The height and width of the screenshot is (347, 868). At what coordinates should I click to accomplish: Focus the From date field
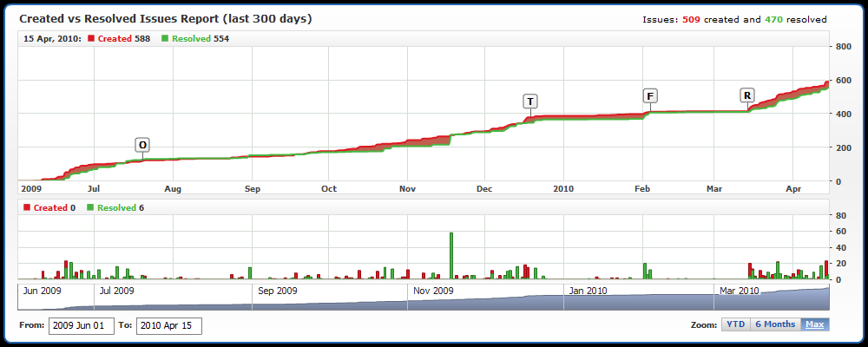(x=81, y=326)
